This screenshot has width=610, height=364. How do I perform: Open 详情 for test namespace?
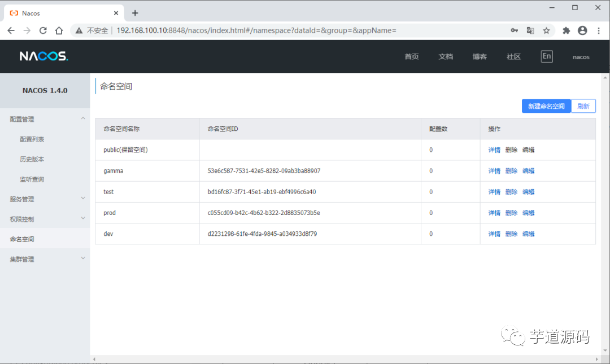pos(494,192)
